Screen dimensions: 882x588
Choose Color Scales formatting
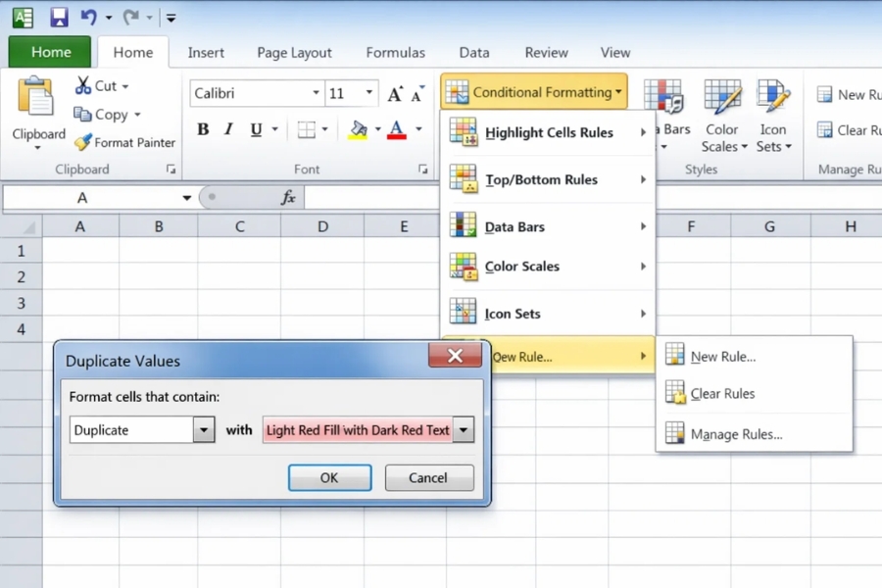coord(519,266)
